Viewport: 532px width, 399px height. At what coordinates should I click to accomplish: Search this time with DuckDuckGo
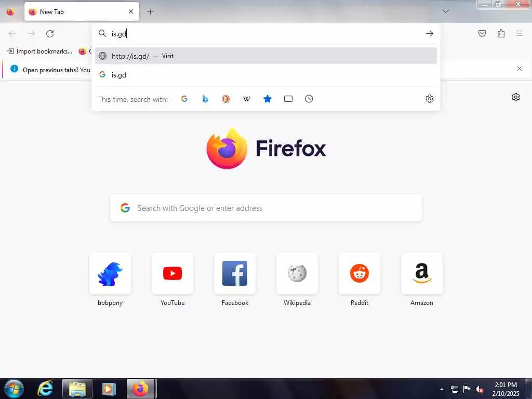pyautogui.click(x=225, y=99)
